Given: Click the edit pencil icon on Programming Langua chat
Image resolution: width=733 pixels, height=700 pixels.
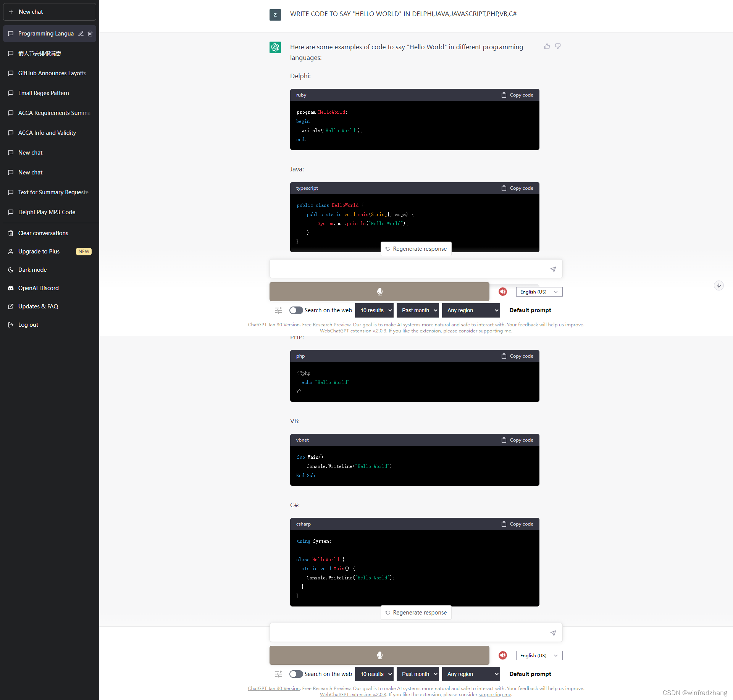Looking at the screenshot, I should (81, 34).
